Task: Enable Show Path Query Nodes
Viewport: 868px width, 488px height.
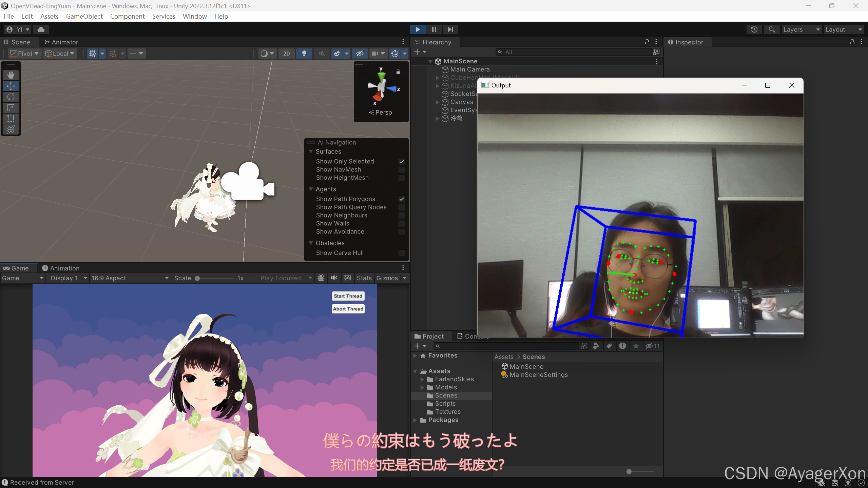Action: pos(402,207)
